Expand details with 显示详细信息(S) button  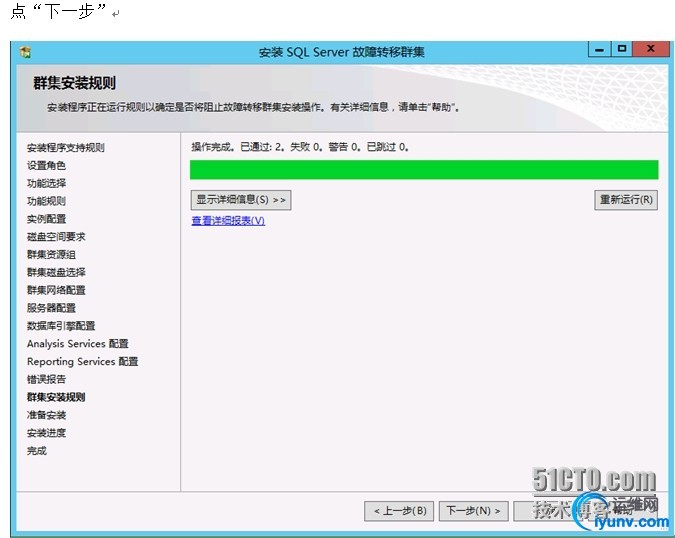click(x=241, y=200)
